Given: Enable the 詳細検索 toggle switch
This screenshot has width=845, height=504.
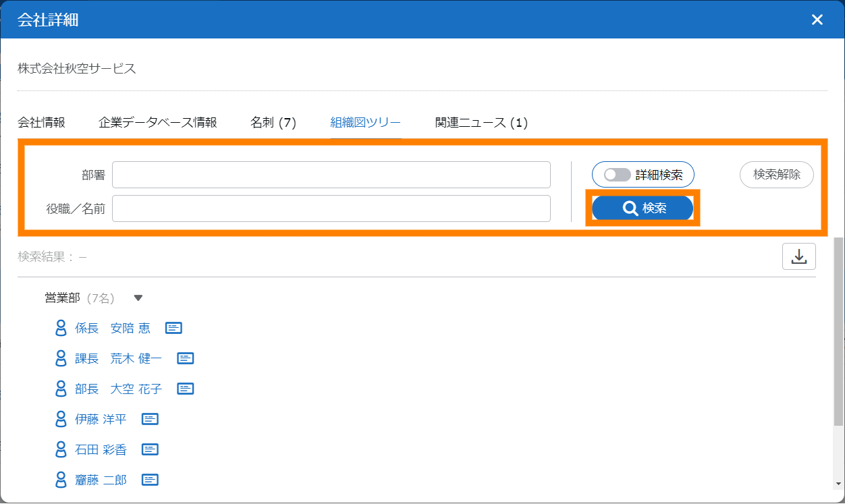Looking at the screenshot, I should click(618, 175).
